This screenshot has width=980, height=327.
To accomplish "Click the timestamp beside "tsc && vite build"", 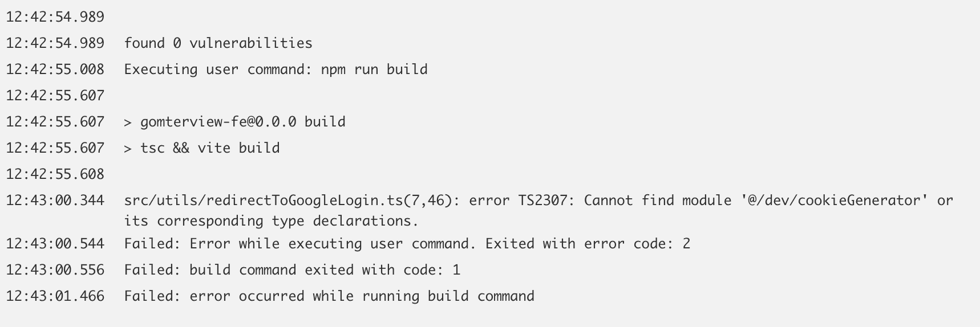I will pyautogui.click(x=55, y=148).
